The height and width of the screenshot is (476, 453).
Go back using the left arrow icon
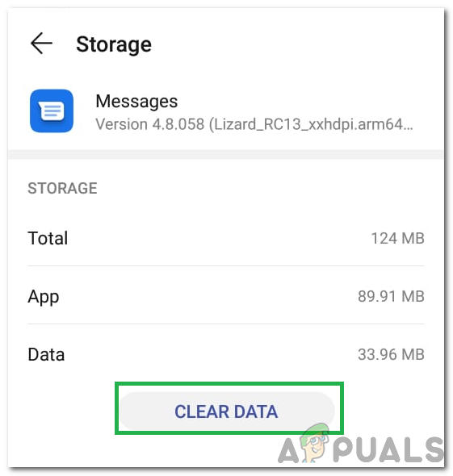click(x=41, y=44)
